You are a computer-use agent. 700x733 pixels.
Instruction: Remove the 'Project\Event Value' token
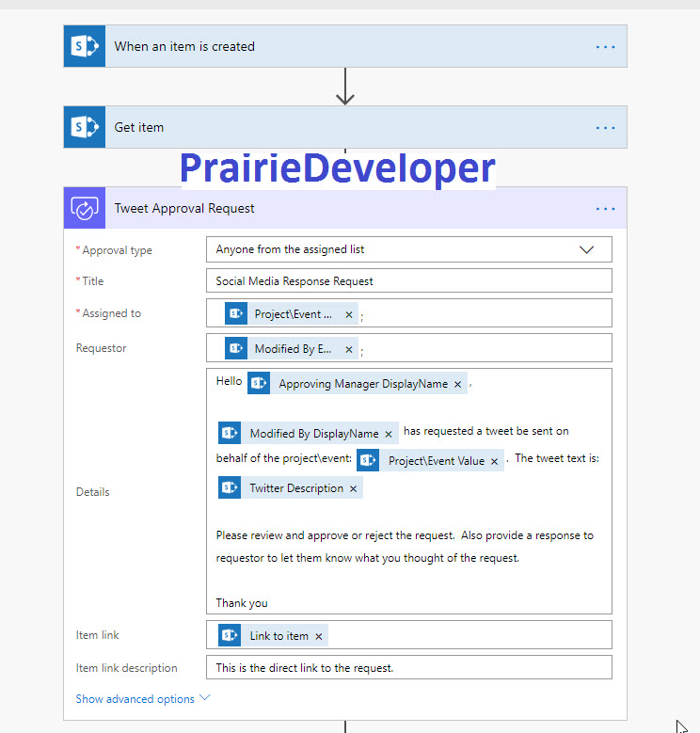click(494, 461)
